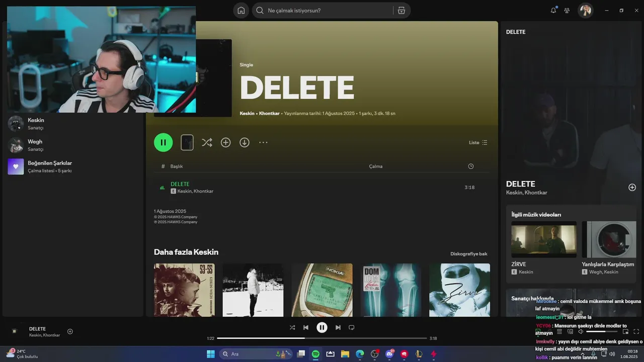Image resolution: width=644 pixels, height=362 pixels.
Task: Go to Spotify Home via house icon
Action: click(241, 11)
